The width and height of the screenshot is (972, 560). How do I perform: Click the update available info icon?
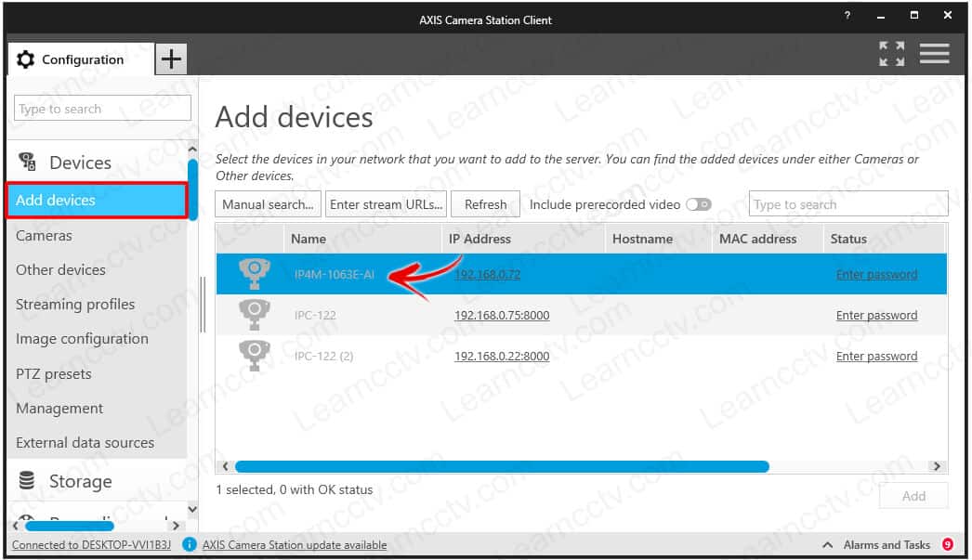coord(190,545)
